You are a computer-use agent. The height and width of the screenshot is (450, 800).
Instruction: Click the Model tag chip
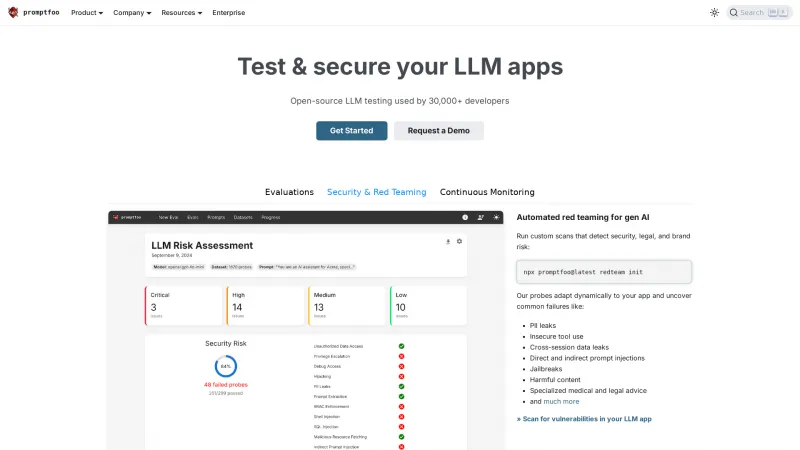[179, 267]
